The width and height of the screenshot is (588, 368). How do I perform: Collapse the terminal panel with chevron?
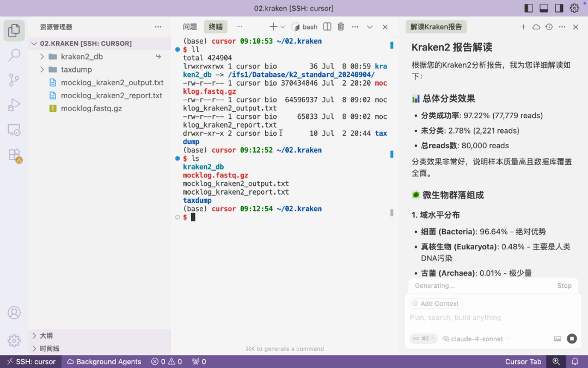370,27
